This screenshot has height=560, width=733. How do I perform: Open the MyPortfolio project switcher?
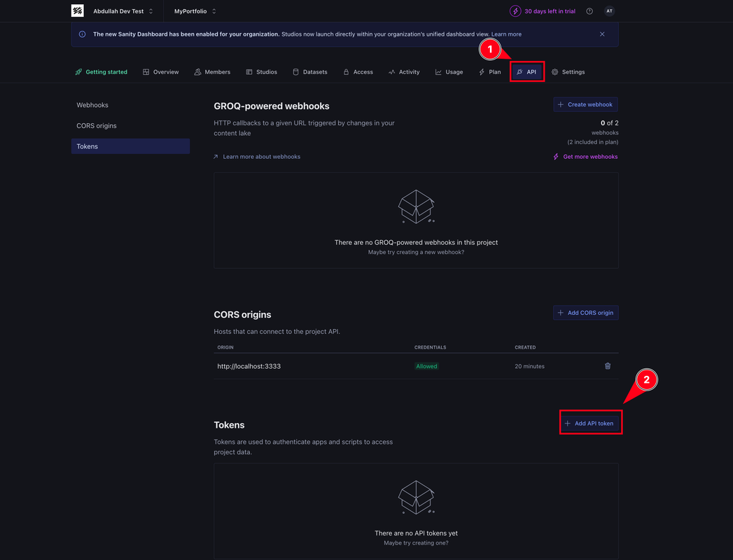(195, 11)
